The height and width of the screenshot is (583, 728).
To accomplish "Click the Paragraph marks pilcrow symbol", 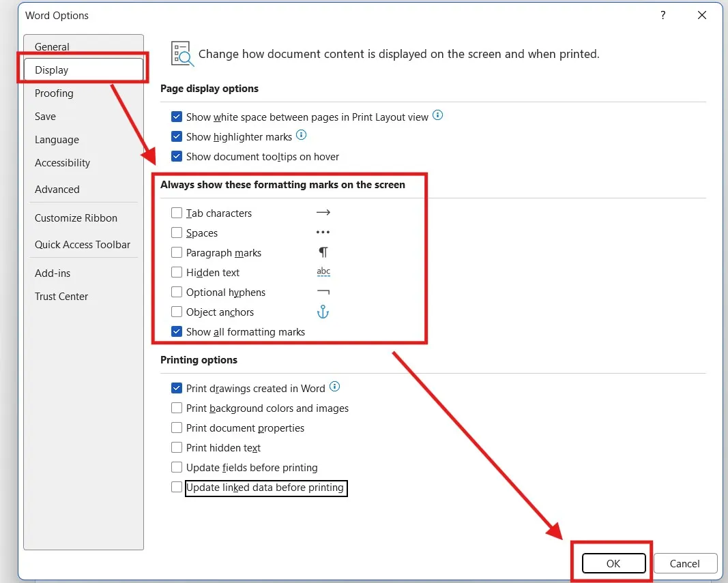I will point(323,252).
